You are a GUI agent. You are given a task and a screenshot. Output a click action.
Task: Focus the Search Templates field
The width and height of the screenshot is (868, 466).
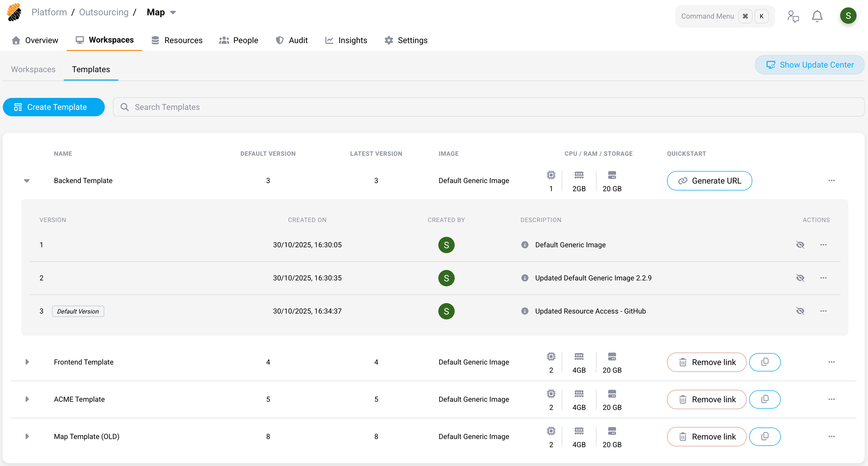(489, 107)
